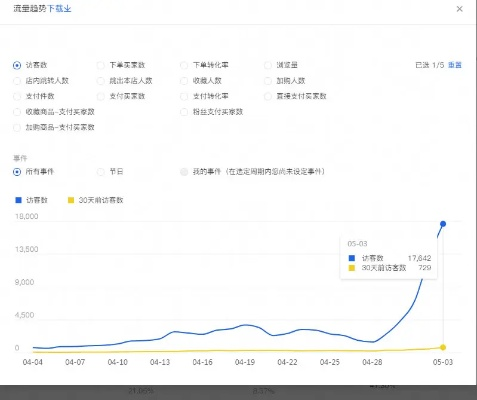This screenshot has height=400, width=477.
Task: Select the 下单买家数 metric option
Action: pos(100,65)
